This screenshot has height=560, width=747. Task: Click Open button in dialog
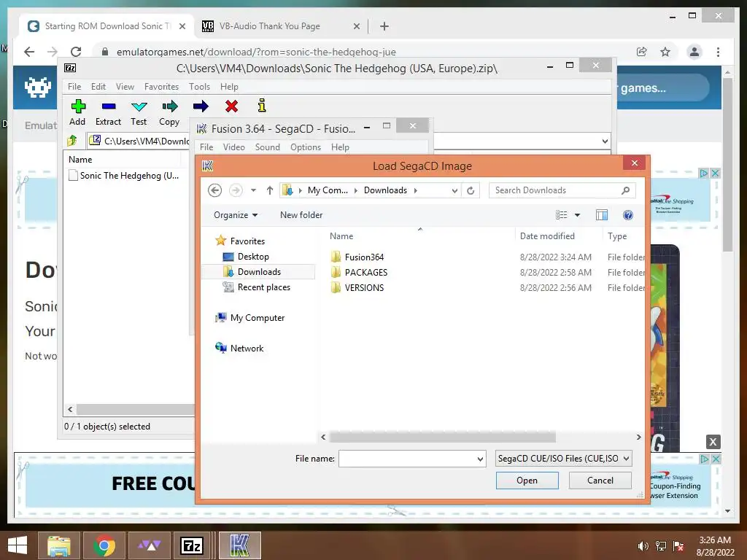click(527, 481)
